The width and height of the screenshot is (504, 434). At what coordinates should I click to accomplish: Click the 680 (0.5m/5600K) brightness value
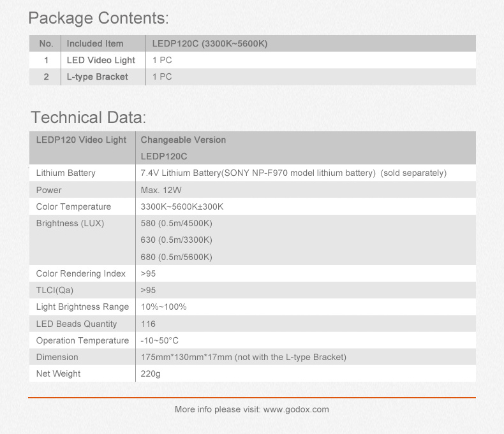coord(176,257)
